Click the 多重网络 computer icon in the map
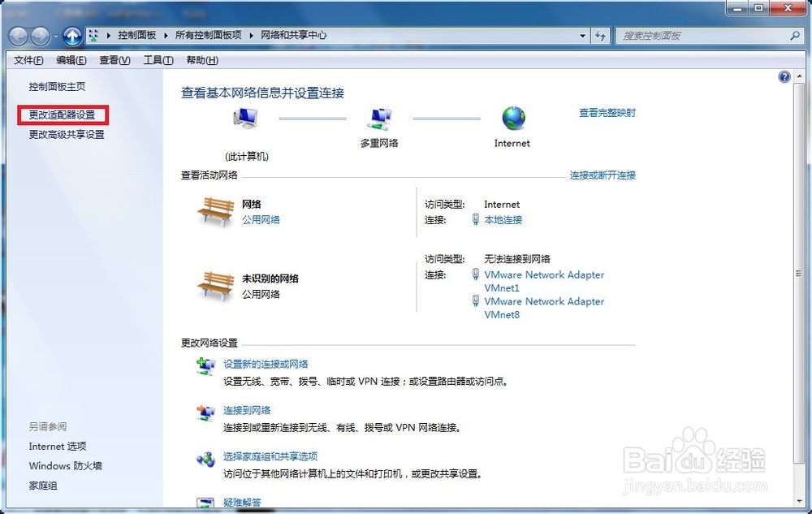This screenshot has height=514, width=812. click(379, 119)
